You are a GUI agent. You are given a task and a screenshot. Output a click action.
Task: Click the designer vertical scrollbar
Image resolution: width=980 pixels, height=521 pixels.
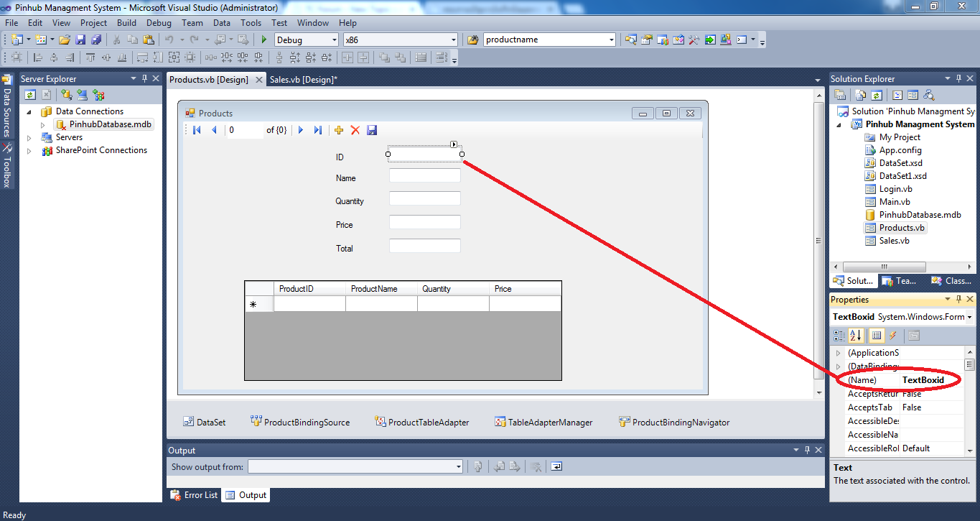coord(818,244)
